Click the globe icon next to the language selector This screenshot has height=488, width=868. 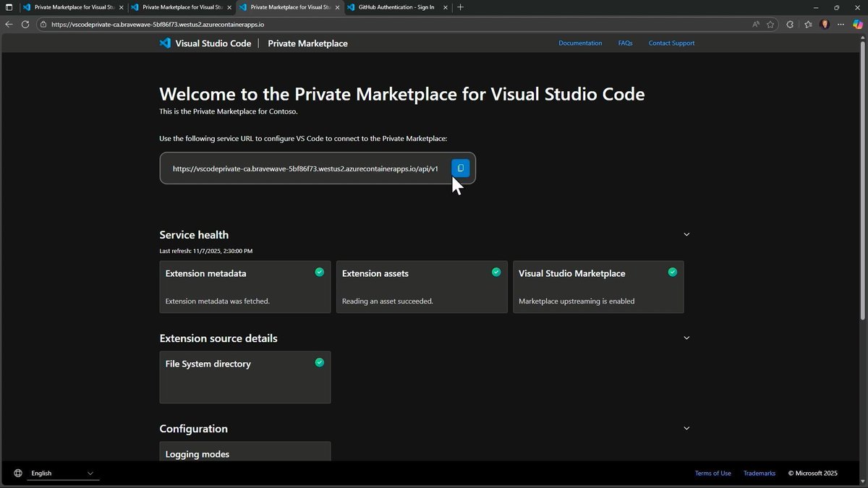point(17,473)
